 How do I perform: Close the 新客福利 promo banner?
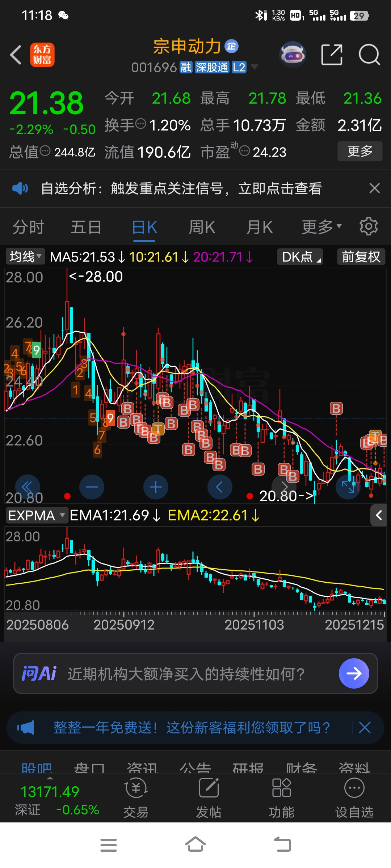click(x=365, y=727)
